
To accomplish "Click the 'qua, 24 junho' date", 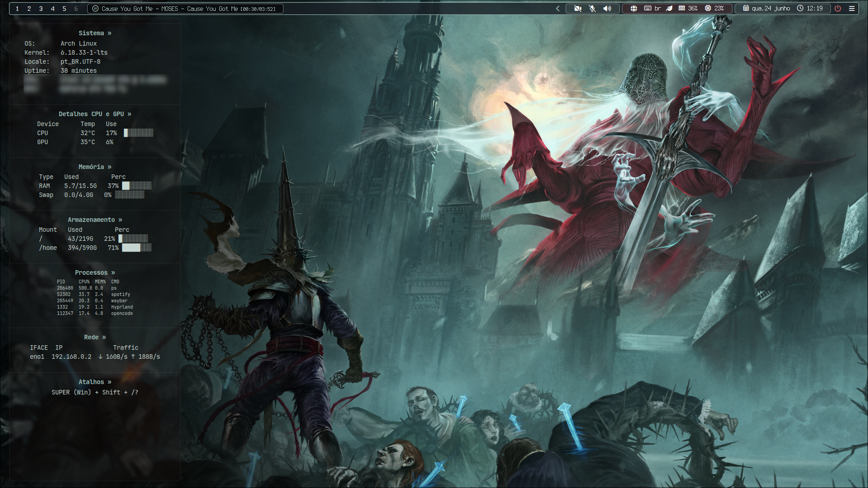I will [771, 9].
